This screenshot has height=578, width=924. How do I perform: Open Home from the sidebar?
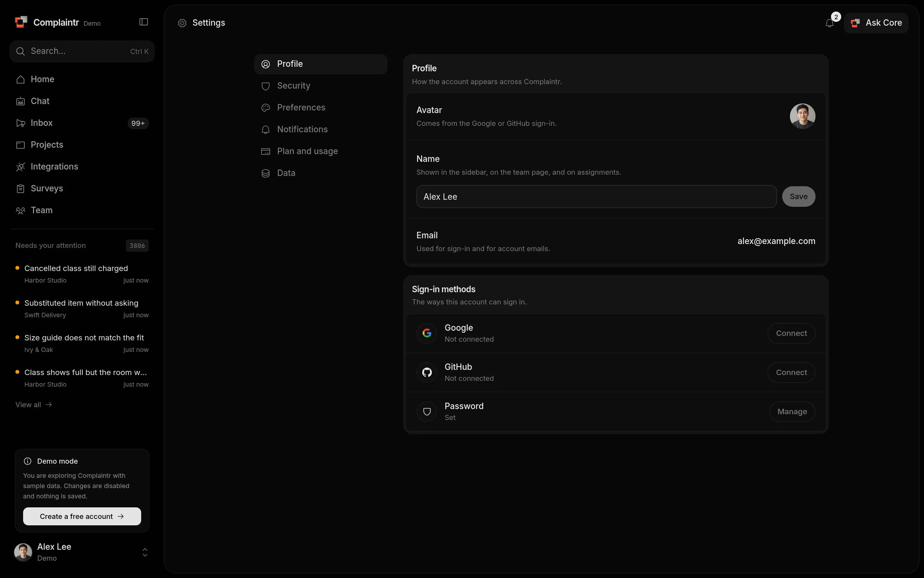(x=82, y=79)
